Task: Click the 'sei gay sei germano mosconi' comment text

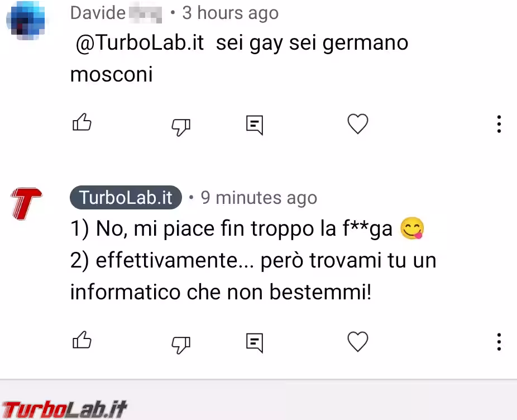Action: click(x=240, y=59)
